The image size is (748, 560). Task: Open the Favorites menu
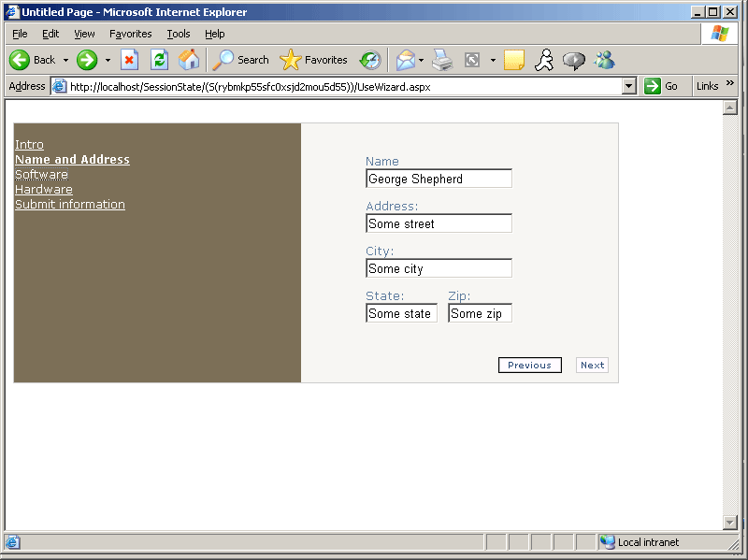click(x=130, y=34)
